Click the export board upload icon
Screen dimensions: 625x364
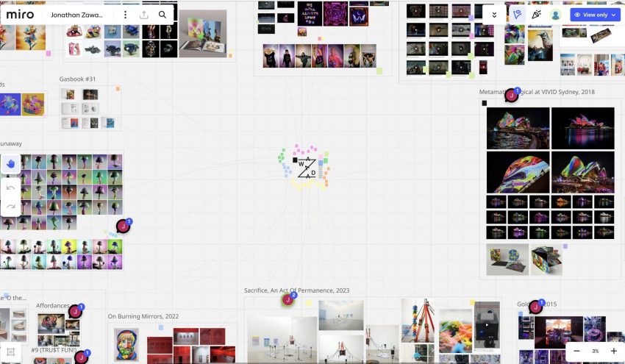click(144, 14)
